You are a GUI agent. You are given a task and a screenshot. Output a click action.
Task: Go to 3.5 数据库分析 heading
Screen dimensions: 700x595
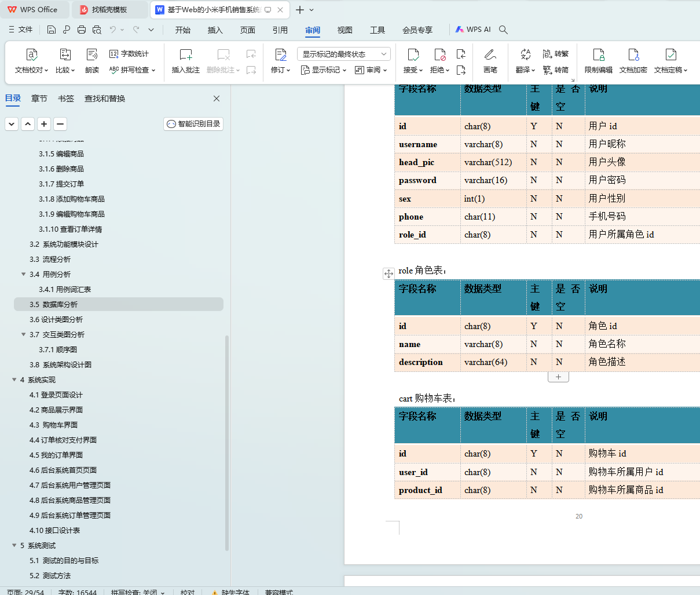[119, 304]
